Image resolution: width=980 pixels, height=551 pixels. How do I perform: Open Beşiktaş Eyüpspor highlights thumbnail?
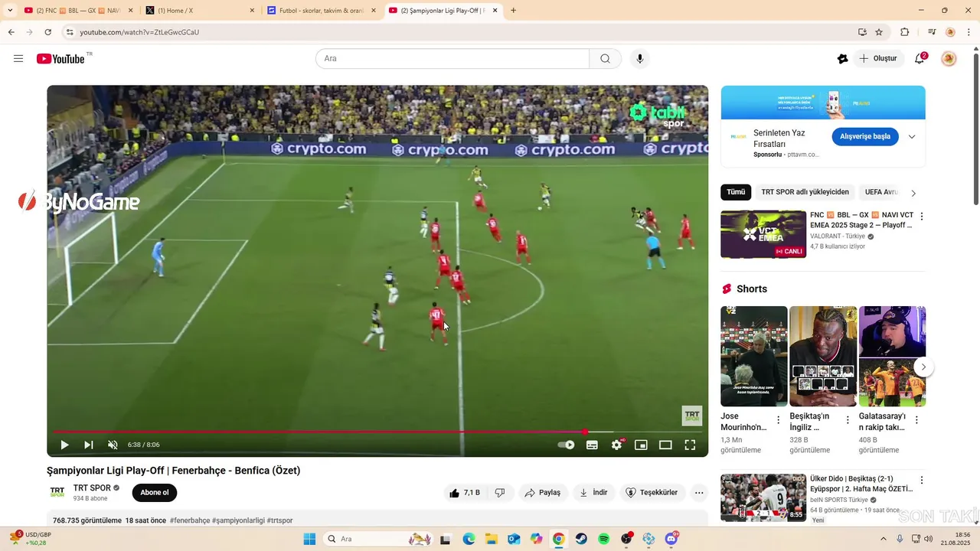(x=763, y=497)
